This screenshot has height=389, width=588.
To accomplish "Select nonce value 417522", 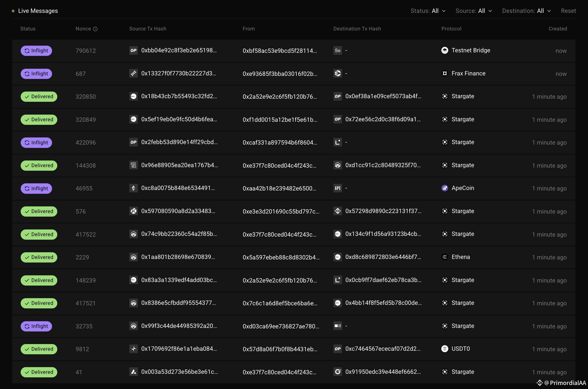I will pyautogui.click(x=86, y=234).
